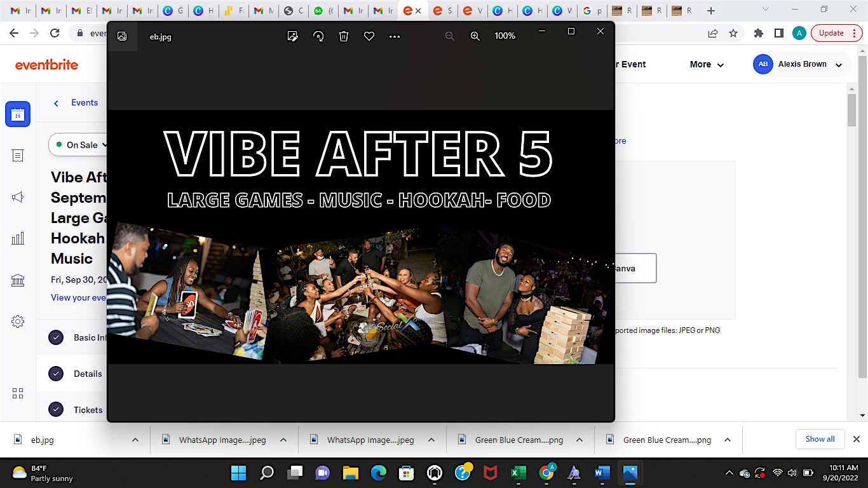Switch to the globe icon 'C' tab
Image resolution: width=868 pixels, height=488 pixels.
coord(294,11)
